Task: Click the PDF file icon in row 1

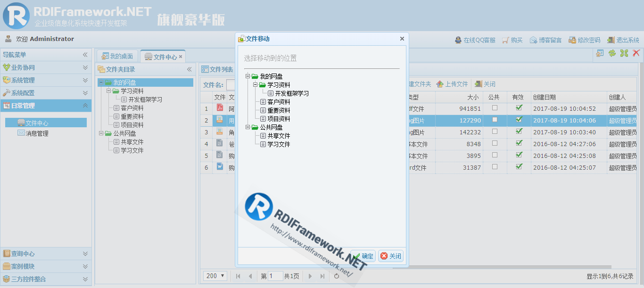Action: [x=220, y=107]
